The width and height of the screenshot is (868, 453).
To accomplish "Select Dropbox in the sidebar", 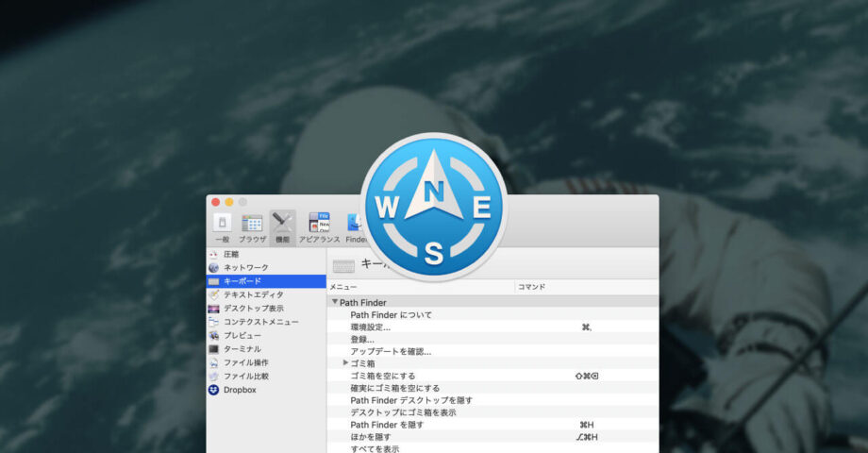I will click(x=240, y=390).
